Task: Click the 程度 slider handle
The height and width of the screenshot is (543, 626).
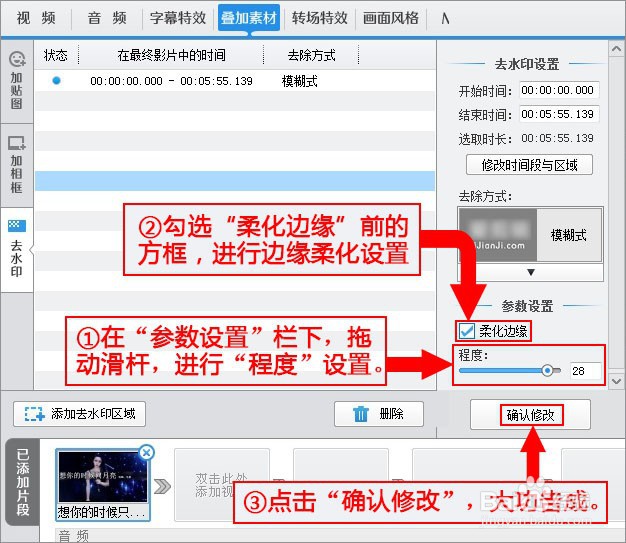Action: 547,371
